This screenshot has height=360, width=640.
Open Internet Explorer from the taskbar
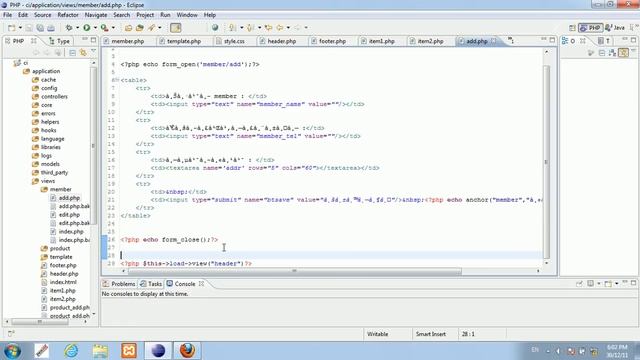pos(71,351)
